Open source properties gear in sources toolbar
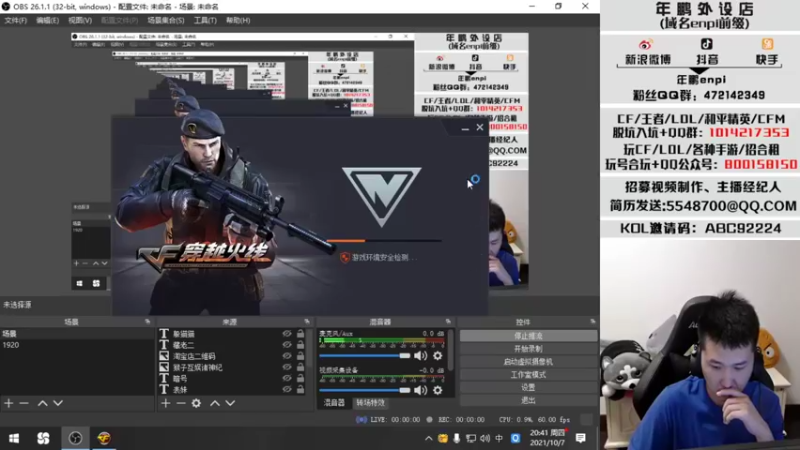Screen dimensions: 800x450 (196, 403)
